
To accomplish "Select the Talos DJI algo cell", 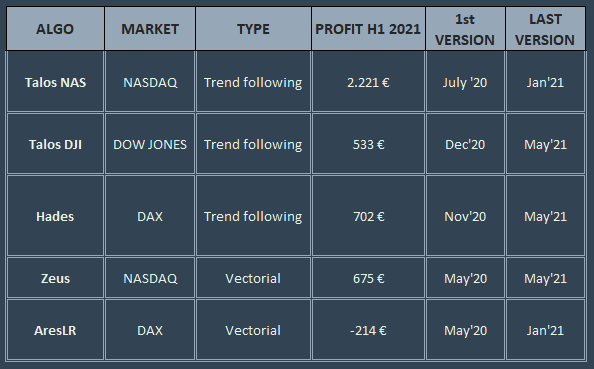I will click(x=55, y=144).
